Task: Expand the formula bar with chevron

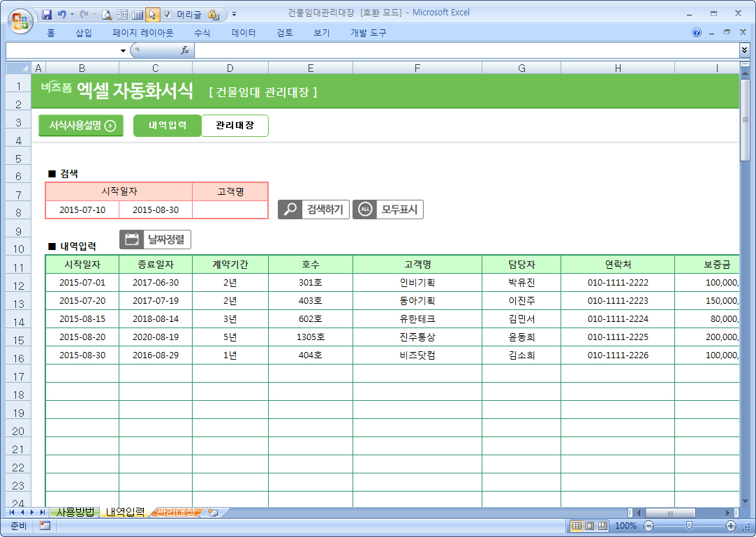Action: [744, 50]
